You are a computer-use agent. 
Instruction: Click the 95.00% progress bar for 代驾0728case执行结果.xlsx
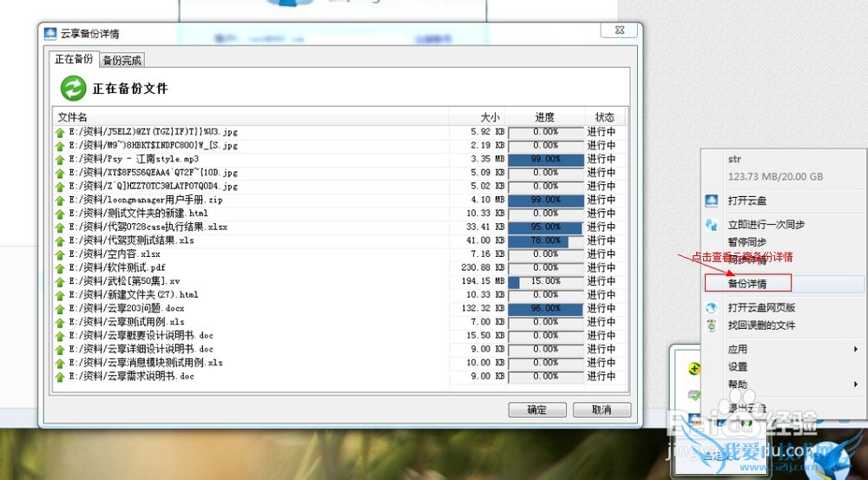(x=546, y=227)
